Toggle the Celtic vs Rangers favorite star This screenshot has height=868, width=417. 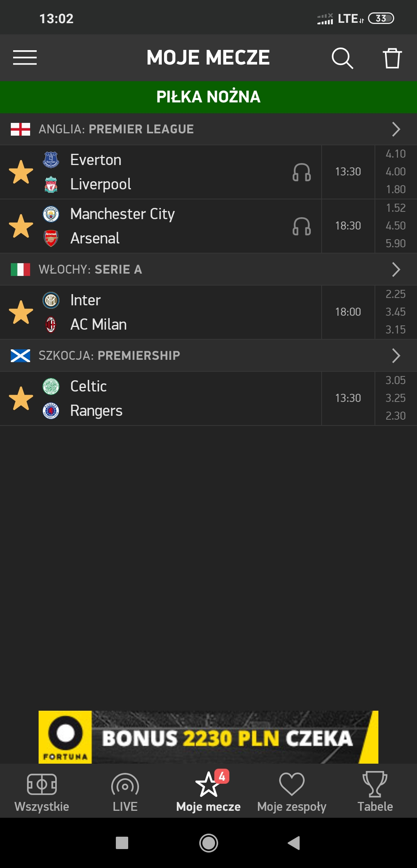(21, 398)
